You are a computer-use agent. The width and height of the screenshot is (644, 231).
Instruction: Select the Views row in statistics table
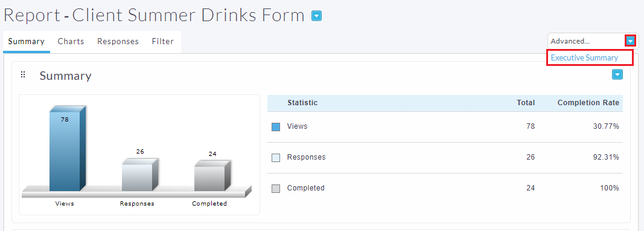pos(445,127)
